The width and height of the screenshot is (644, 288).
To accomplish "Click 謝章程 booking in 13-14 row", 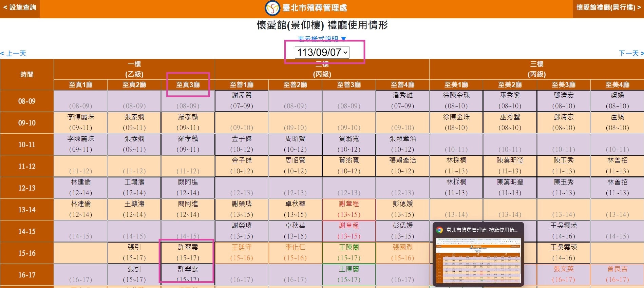I will [349, 209].
